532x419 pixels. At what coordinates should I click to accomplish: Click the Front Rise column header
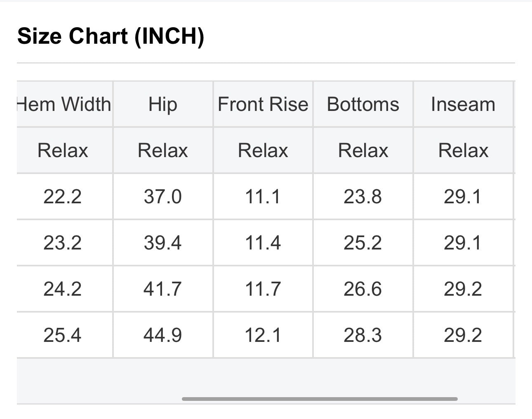tap(263, 104)
